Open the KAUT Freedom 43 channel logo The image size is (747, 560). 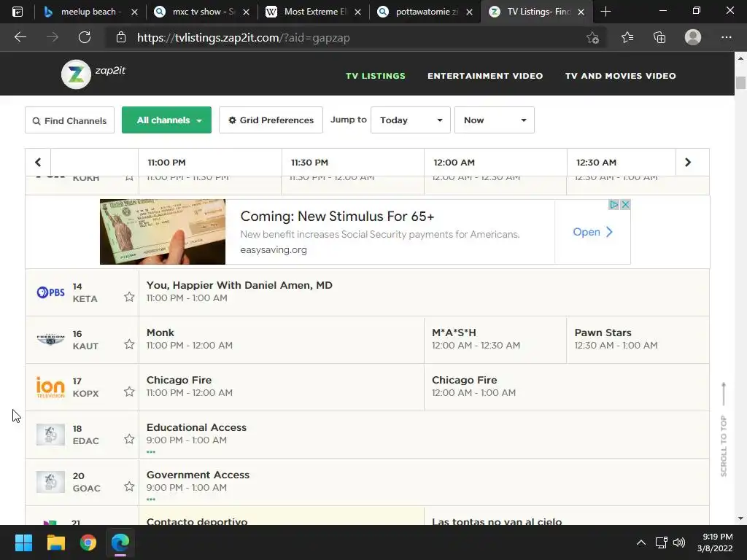point(50,340)
